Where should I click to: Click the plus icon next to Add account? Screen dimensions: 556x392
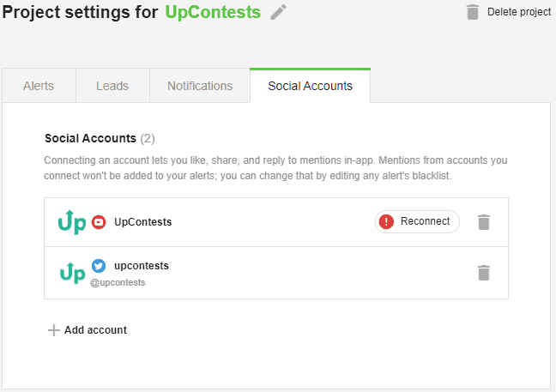click(53, 330)
